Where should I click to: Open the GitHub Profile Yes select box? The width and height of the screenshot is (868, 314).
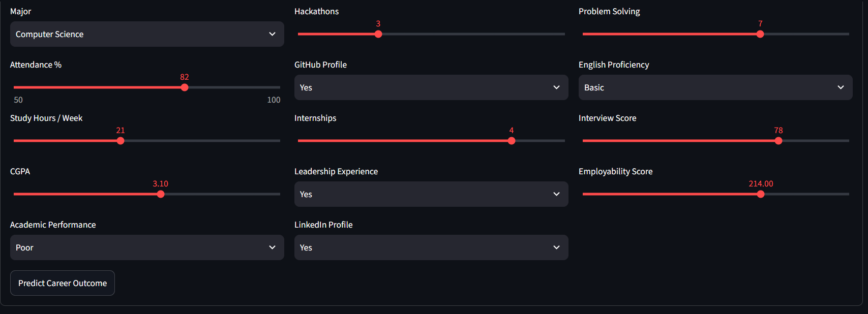[431, 87]
